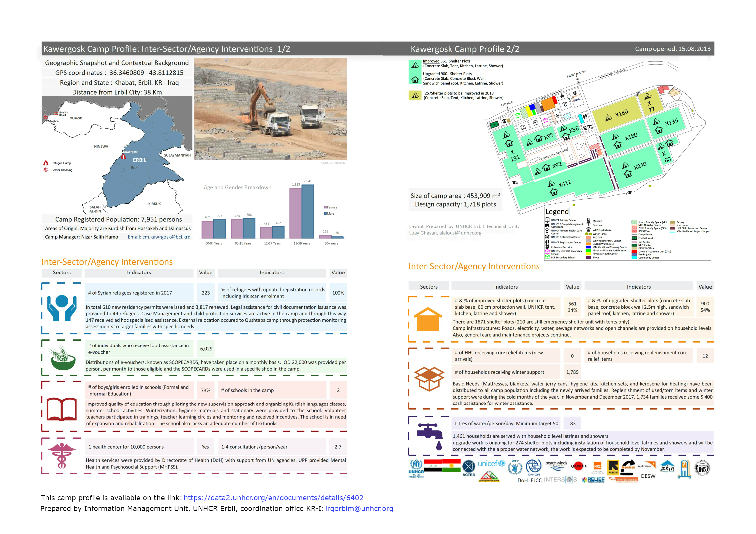Click the excavator and trucks construction photo
Screen dimensions: 756x534
tap(270, 109)
